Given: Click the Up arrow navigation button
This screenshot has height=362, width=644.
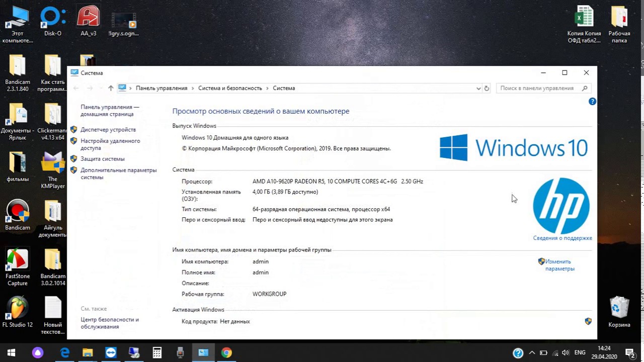Looking at the screenshot, I should point(111,88).
